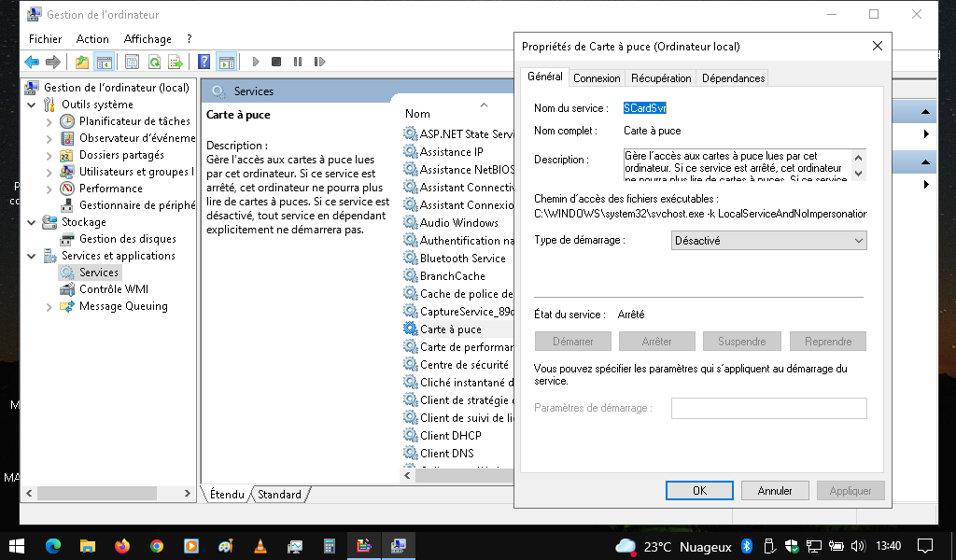The height and width of the screenshot is (560, 956).
Task: Refresh the services list via toolbar icon
Action: coord(154,62)
